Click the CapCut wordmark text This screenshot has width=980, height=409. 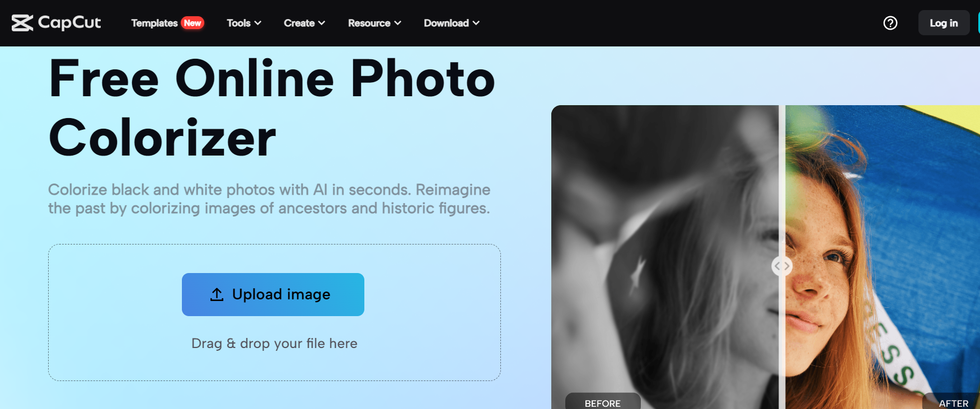[x=69, y=23]
